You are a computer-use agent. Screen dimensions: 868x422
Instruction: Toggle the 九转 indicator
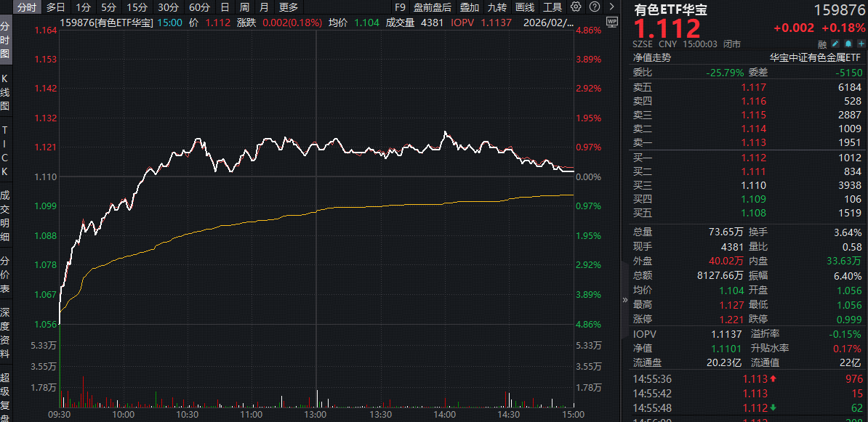[497, 7]
